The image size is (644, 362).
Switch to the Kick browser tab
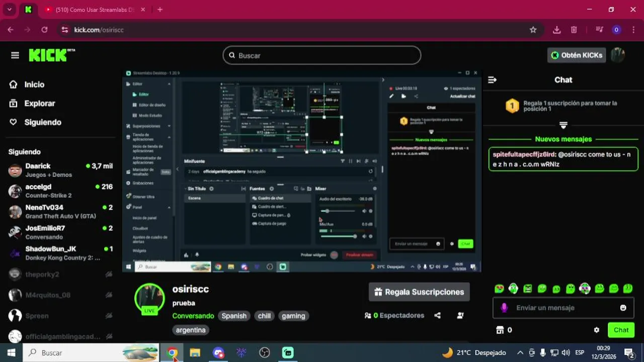(x=29, y=10)
